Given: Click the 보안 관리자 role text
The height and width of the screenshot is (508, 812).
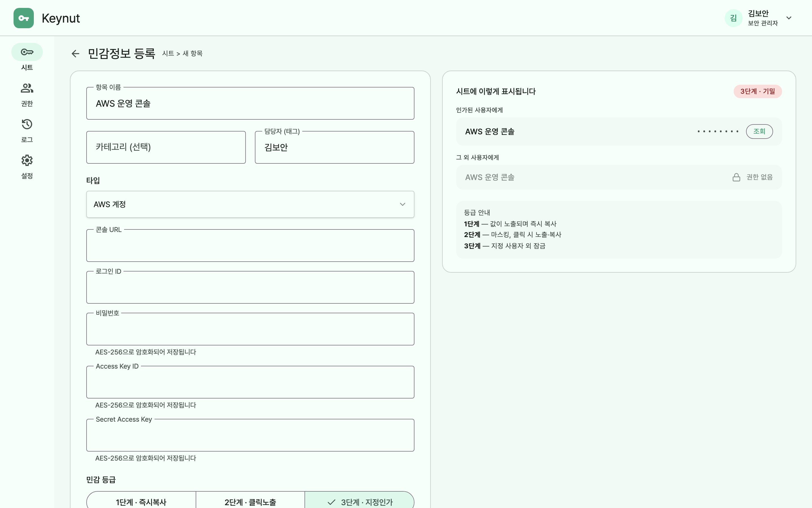Looking at the screenshot, I should [x=763, y=23].
